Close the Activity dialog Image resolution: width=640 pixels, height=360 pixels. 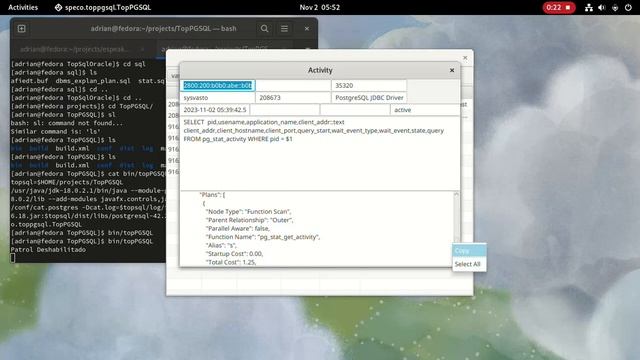click(x=452, y=70)
